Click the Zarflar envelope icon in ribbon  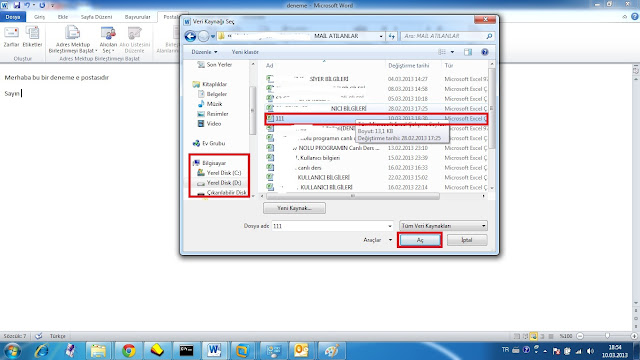11,36
